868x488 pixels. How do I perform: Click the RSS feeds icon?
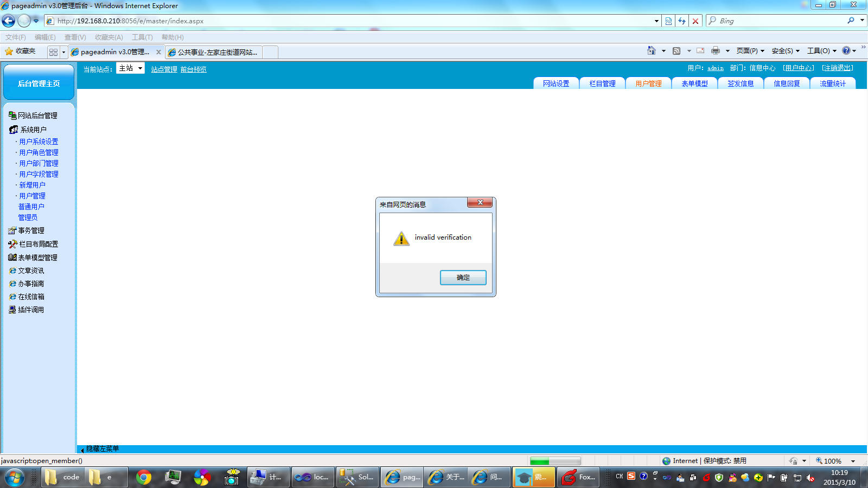(x=676, y=50)
